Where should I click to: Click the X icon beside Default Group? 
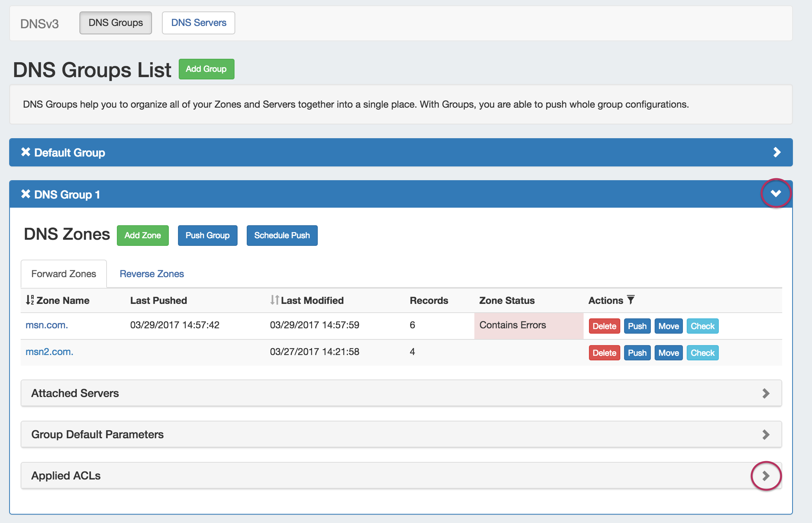pos(26,152)
